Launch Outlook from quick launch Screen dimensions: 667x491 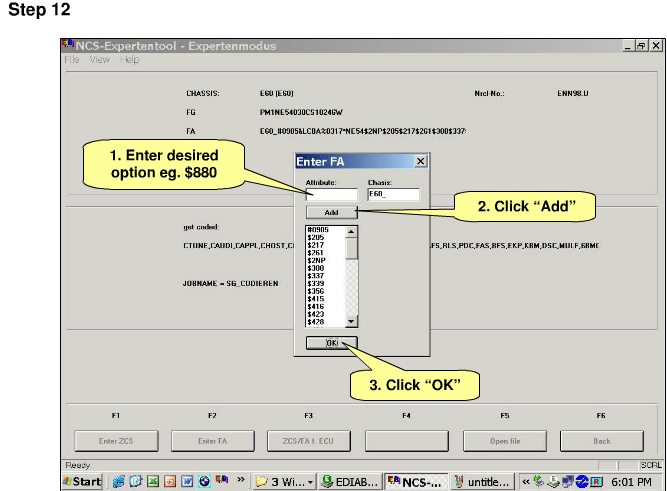click(x=136, y=482)
